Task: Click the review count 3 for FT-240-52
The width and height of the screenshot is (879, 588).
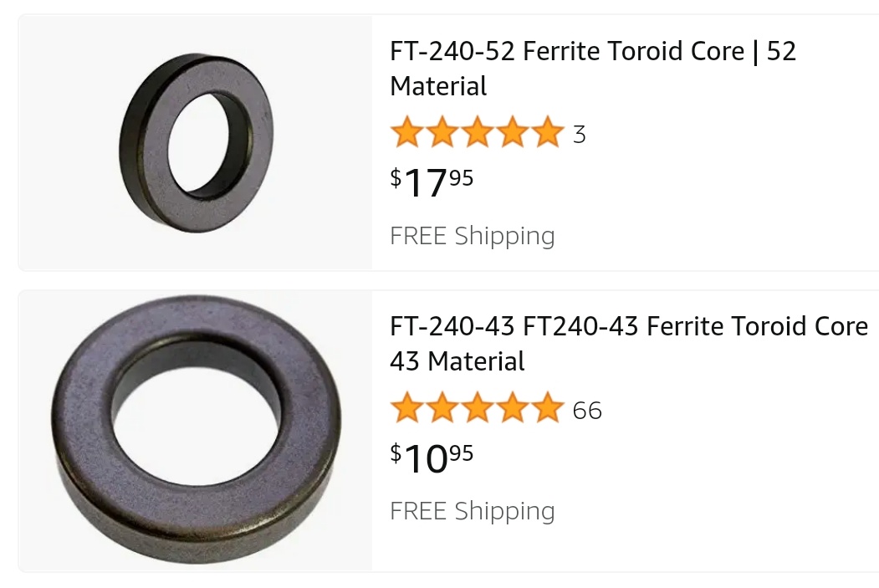Action: (580, 134)
